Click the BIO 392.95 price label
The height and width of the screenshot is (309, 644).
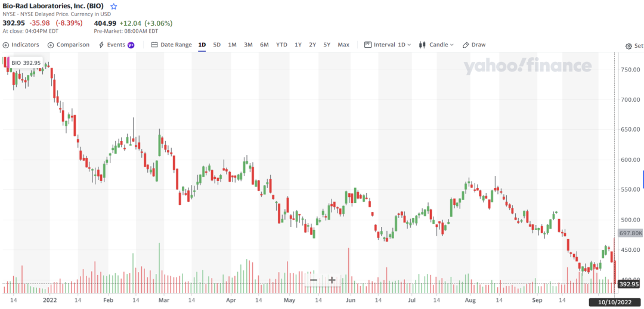coord(26,63)
